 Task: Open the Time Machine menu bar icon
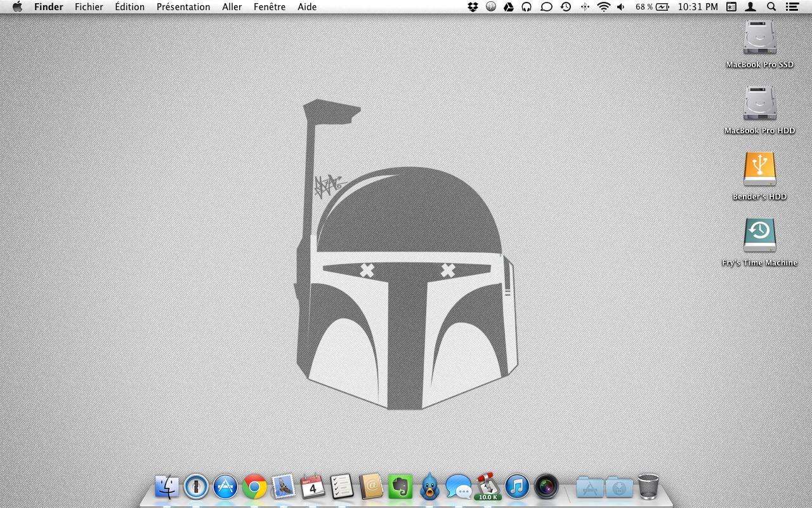[x=565, y=7]
